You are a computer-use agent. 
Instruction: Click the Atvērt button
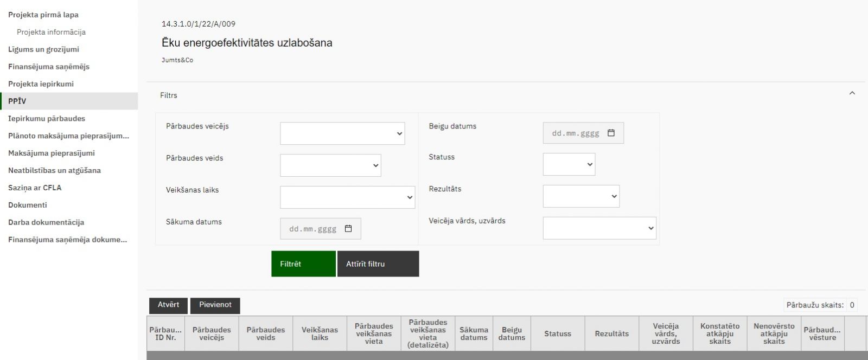tap(168, 305)
